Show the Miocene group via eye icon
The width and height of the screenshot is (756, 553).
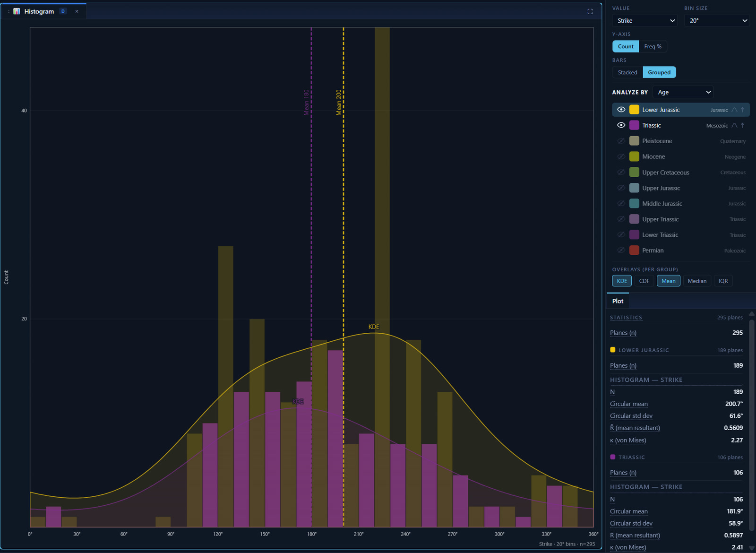[621, 156]
